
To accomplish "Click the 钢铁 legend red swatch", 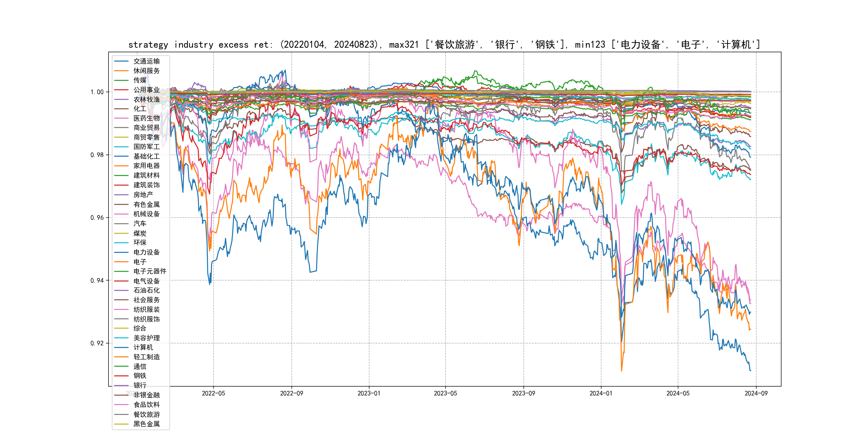I will click(x=121, y=376).
